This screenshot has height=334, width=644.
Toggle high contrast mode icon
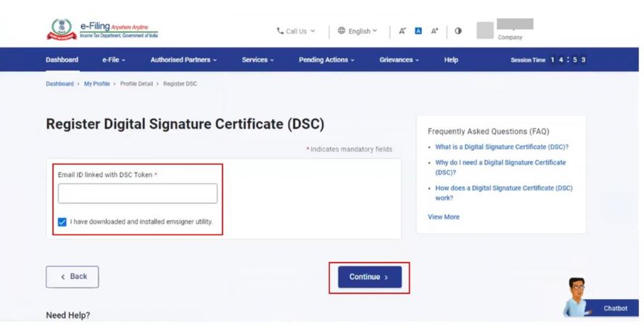click(x=458, y=31)
